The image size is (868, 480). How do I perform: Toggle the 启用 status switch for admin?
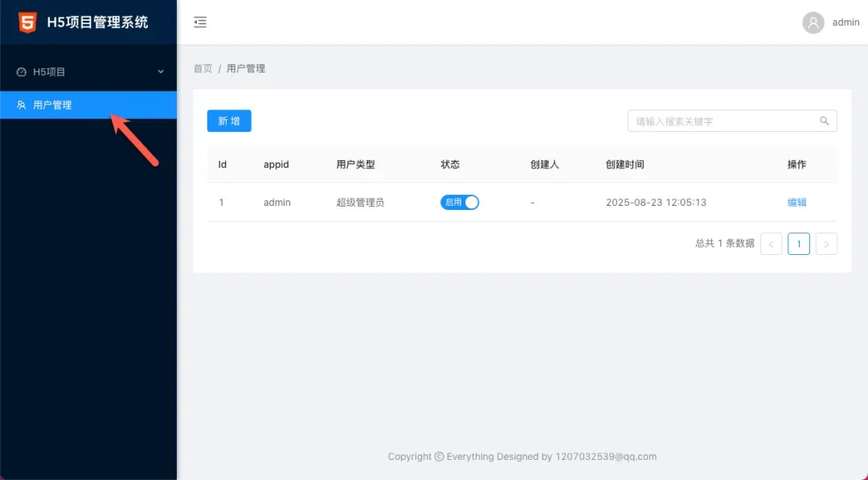pyautogui.click(x=460, y=203)
